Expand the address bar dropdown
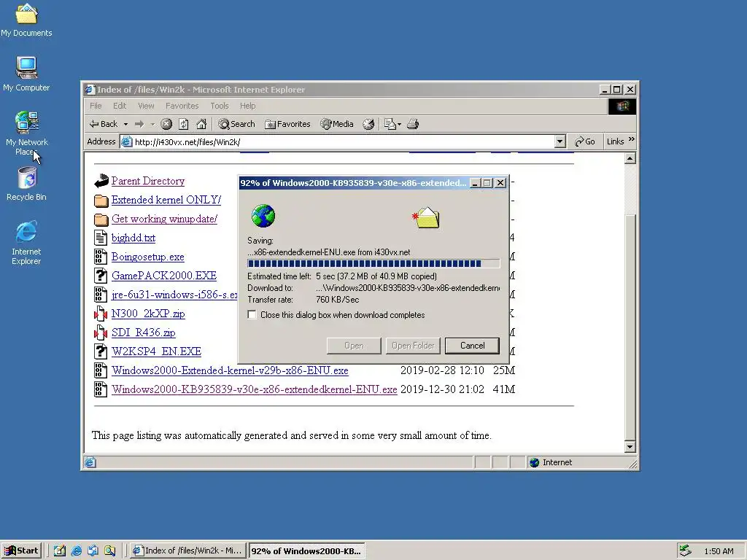The height and width of the screenshot is (560, 747). pos(560,141)
